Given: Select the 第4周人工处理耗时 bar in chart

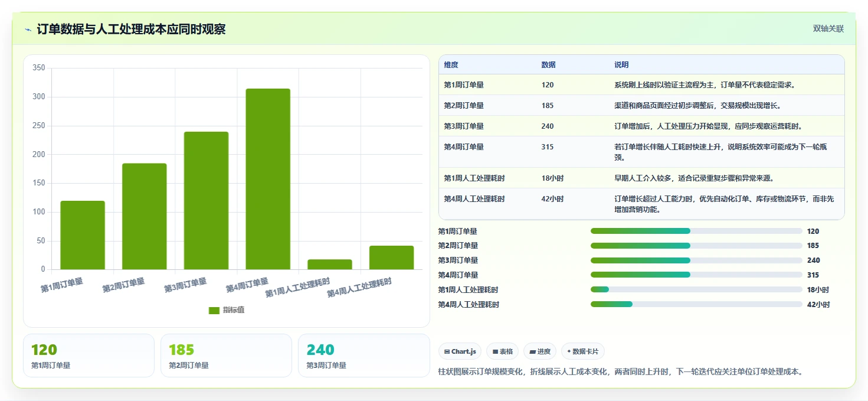Looking at the screenshot, I should point(391,257).
